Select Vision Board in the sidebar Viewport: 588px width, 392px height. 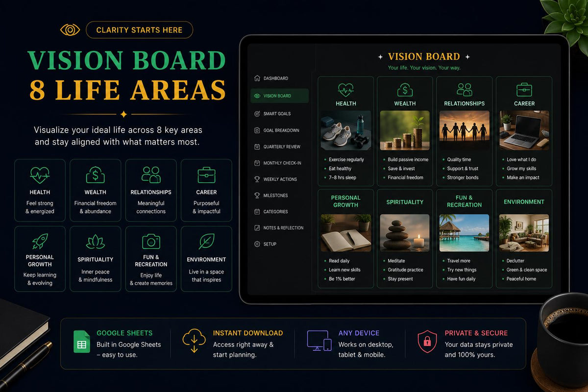click(x=279, y=96)
